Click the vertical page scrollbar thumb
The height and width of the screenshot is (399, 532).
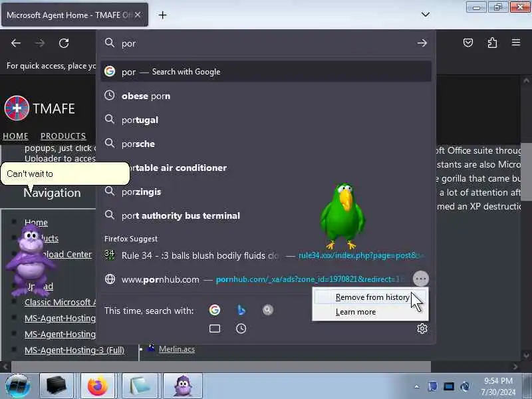tap(526, 172)
